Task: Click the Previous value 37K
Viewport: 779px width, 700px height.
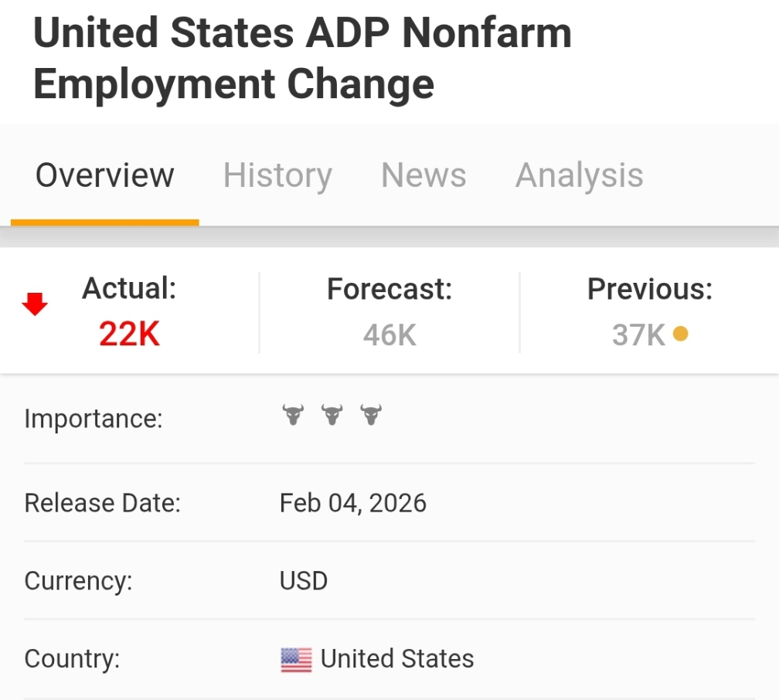Action: click(x=638, y=335)
